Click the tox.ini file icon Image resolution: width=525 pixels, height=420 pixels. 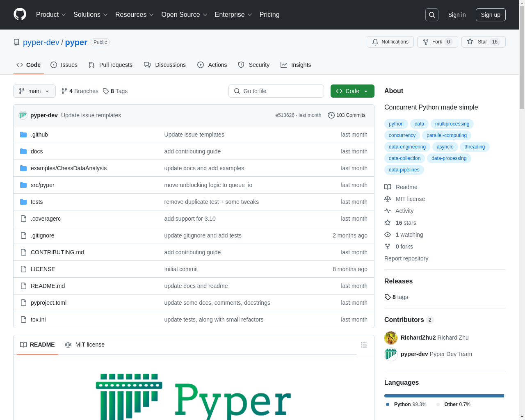(x=23, y=320)
